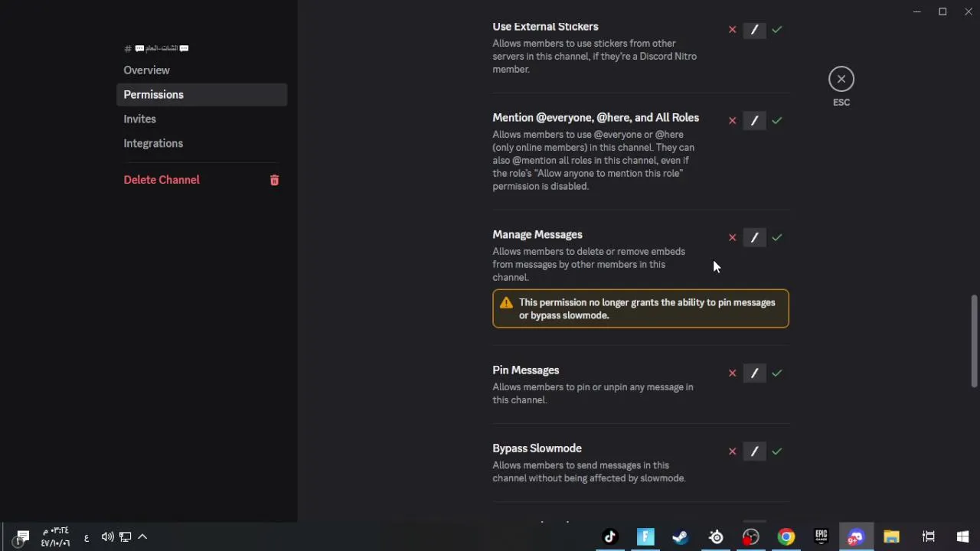Image resolution: width=980 pixels, height=551 pixels.
Task: Click the input language indicator in tray
Action: tap(87, 538)
